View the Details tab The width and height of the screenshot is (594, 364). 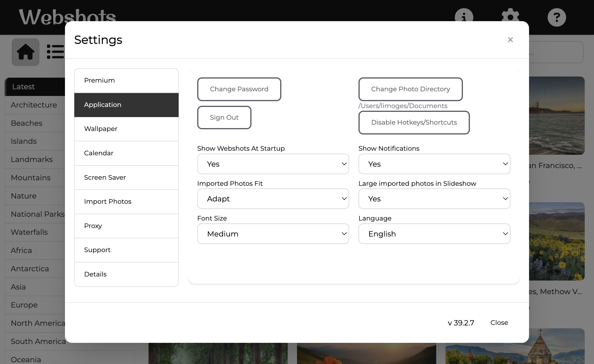pyautogui.click(x=126, y=274)
